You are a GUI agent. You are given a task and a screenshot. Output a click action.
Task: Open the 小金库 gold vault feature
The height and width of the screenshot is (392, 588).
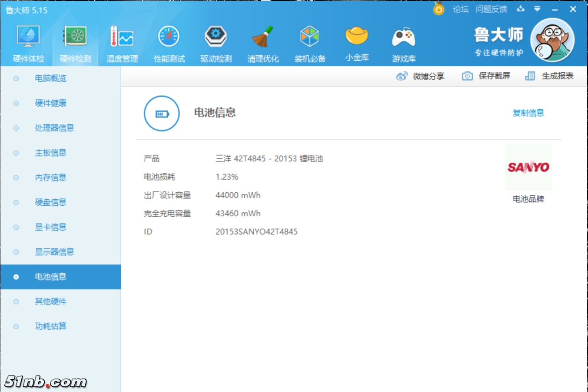(x=357, y=41)
